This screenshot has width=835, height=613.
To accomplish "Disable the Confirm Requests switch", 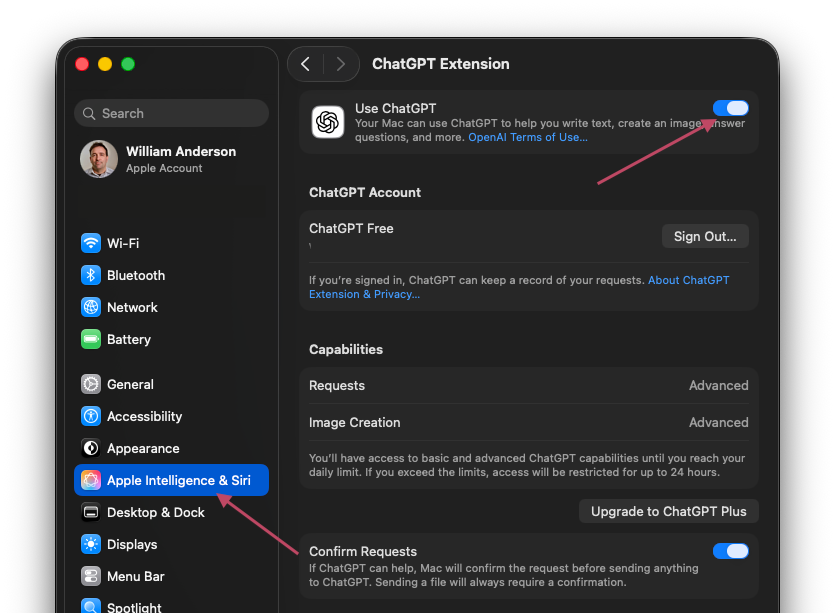I will [731, 551].
